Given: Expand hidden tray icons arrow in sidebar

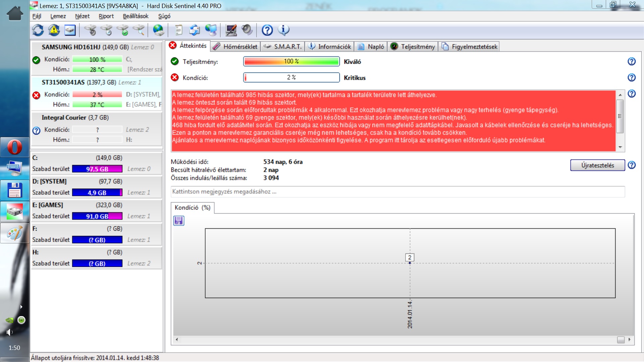Looking at the screenshot, I should (x=21, y=307).
